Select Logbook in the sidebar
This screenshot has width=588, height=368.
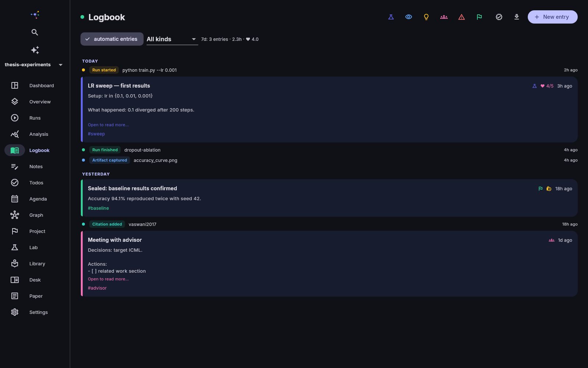click(x=35, y=150)
